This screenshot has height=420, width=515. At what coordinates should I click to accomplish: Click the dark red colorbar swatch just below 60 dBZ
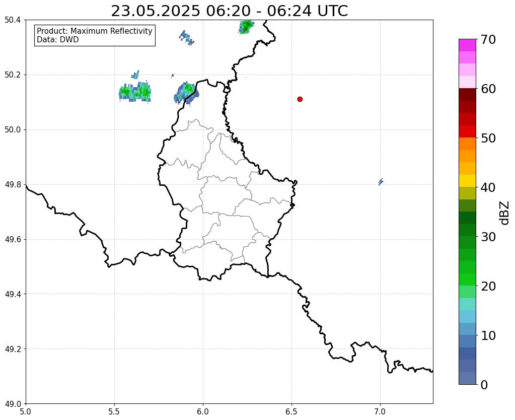click(467, 95)
